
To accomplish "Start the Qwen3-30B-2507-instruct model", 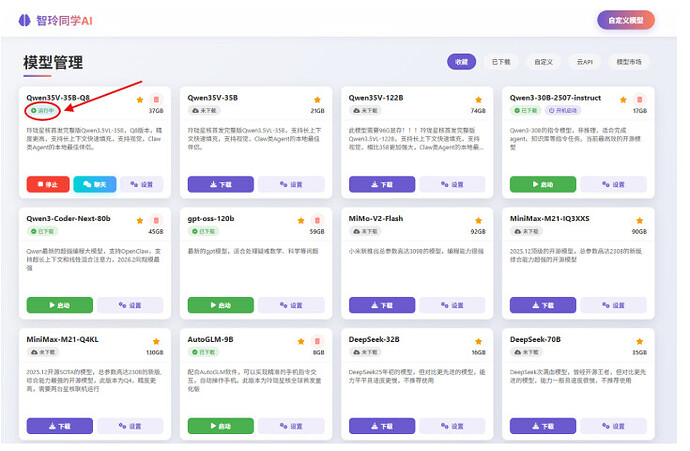I will (543, 184).
